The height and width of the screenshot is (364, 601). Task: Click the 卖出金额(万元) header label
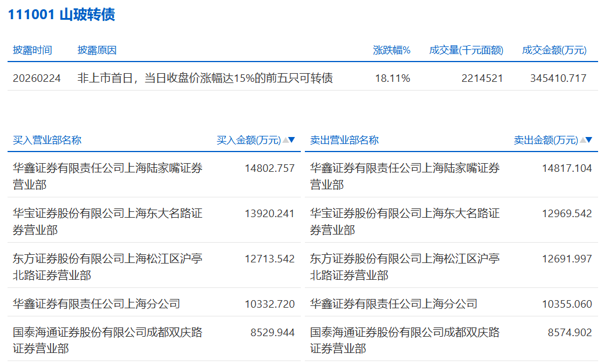[546, 140]
